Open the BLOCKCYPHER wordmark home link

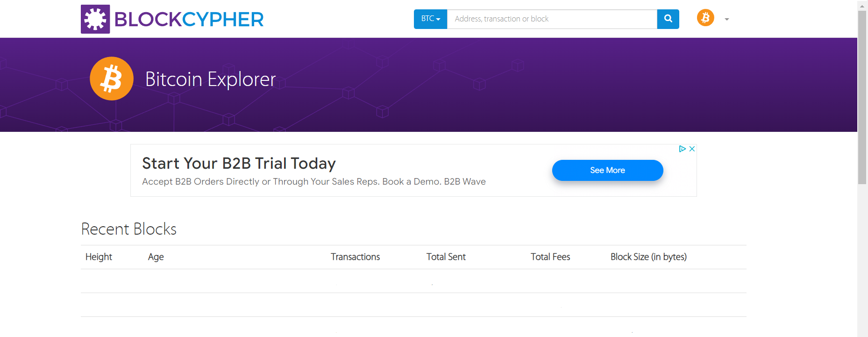coord(189,20)
